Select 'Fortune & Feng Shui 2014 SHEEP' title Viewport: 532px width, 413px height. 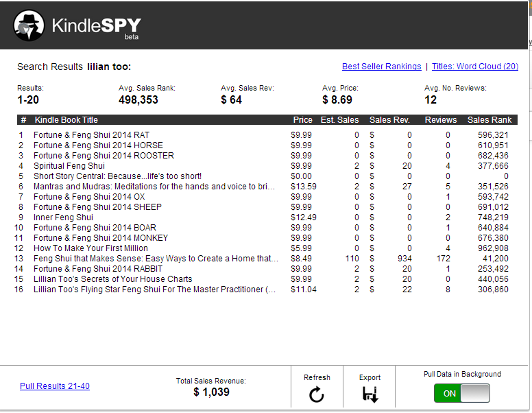pyautogui.click(x=97, y=207)
